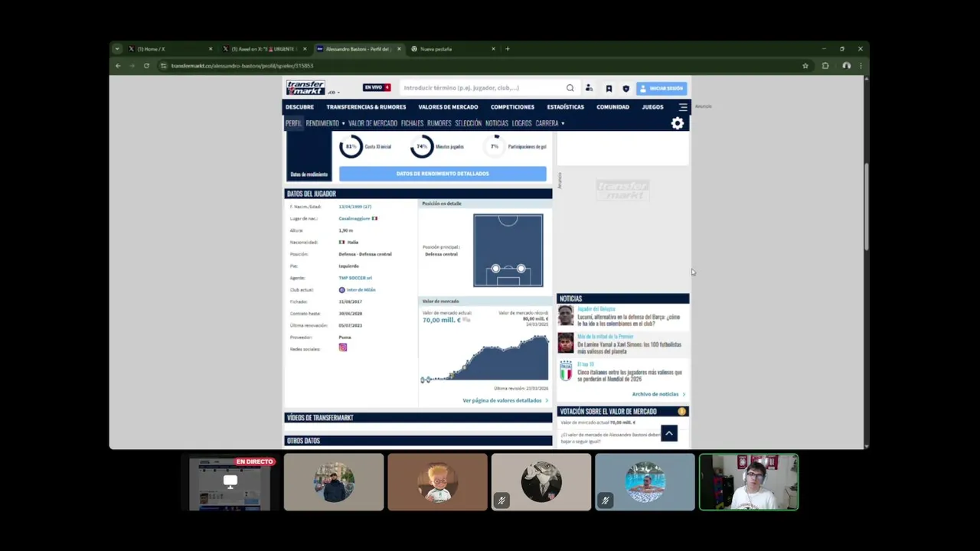Open the Descubre menu
Viewport: 980px width, 551px height.
pos(299,107)
